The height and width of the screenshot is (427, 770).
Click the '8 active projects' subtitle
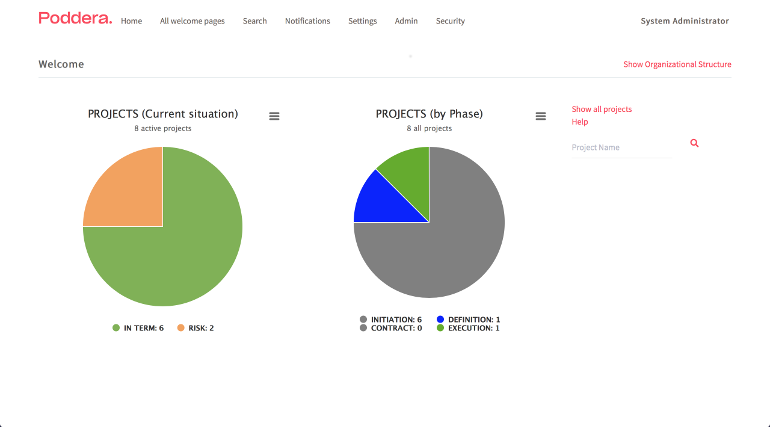tap(163, 129)
